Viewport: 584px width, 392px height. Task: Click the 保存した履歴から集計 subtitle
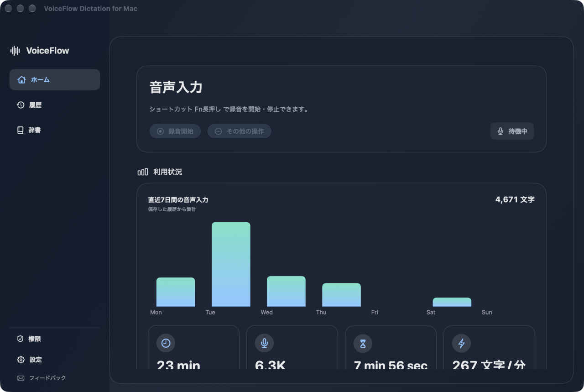[172, 209]
